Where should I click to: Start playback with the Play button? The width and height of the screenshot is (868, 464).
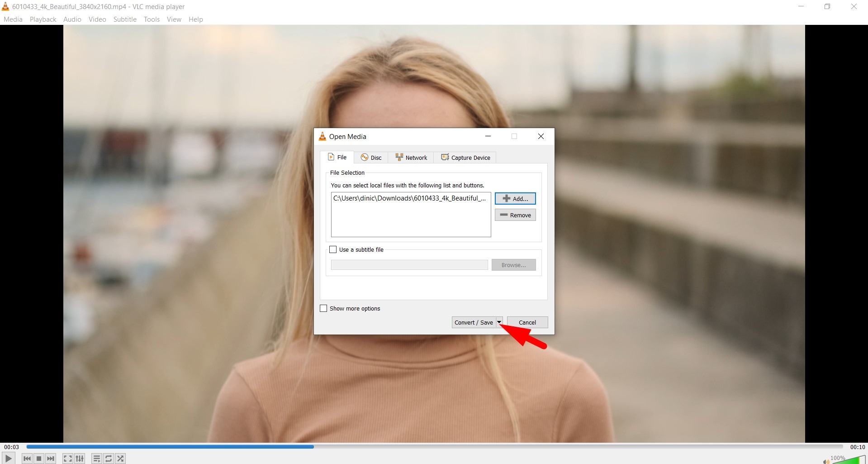8,458
